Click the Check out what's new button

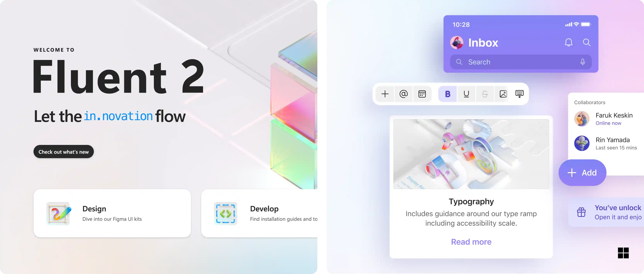click(x=64, y=151)
